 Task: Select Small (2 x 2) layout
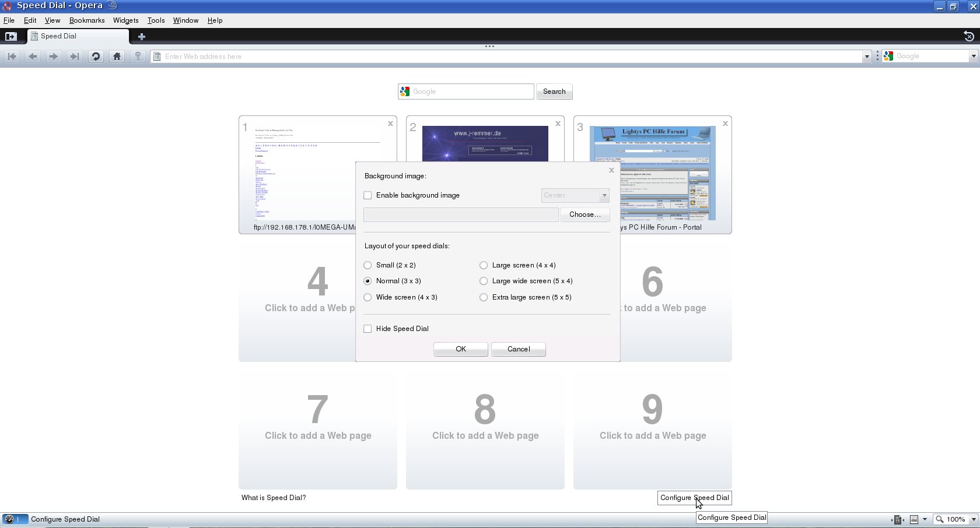click(x=367, y=265)
